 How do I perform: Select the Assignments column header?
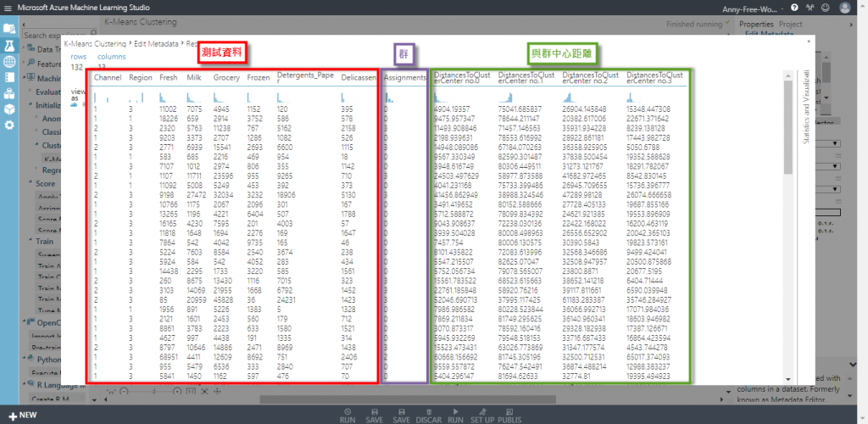tap(405, 78)
